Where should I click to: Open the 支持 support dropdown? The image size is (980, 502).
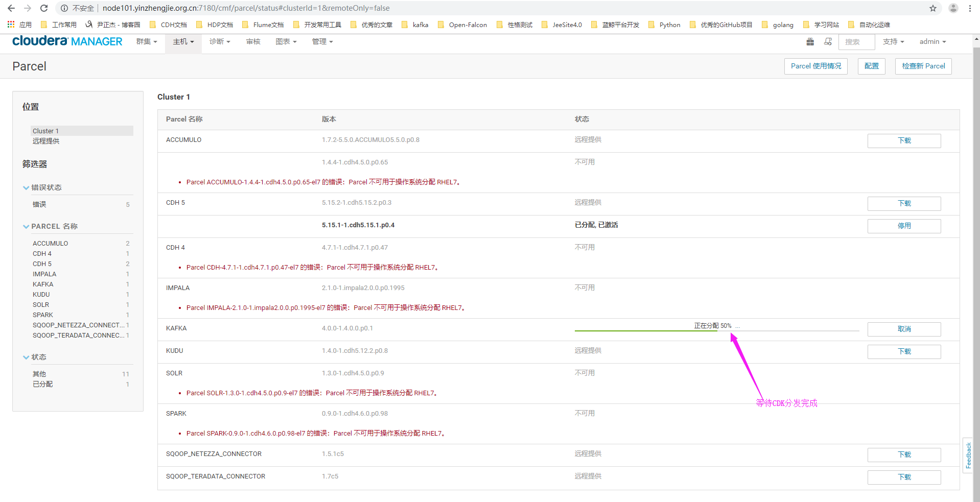(x=893, y=42)
